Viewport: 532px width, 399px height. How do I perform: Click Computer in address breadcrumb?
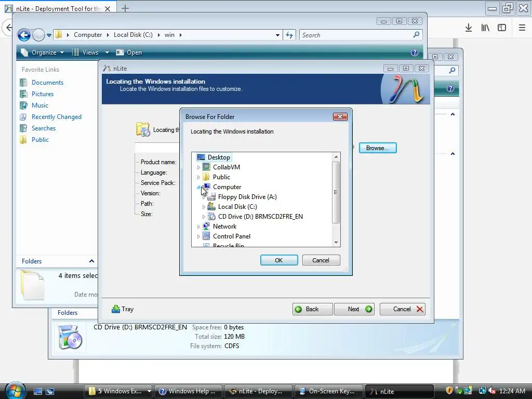(87, 35)
